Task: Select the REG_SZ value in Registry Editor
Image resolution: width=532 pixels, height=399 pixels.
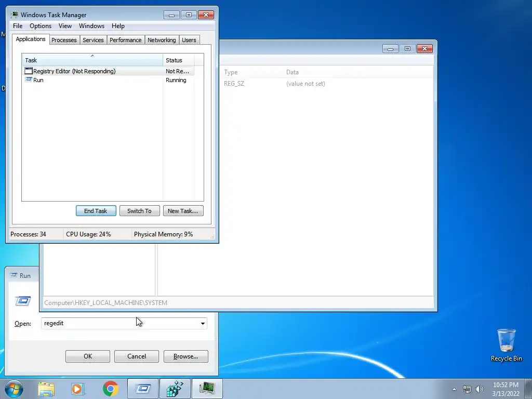Action: point(234,84)
